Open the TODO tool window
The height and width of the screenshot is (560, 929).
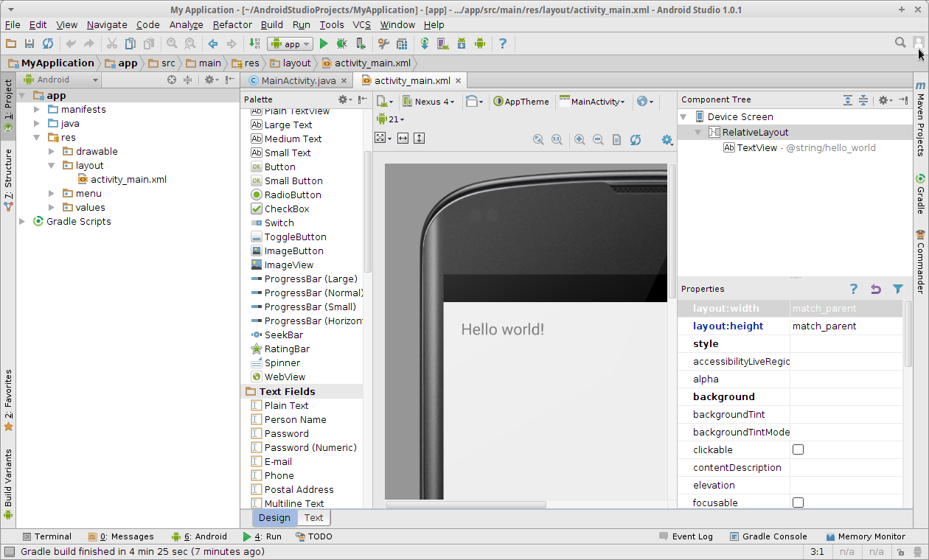click(313, 536)
